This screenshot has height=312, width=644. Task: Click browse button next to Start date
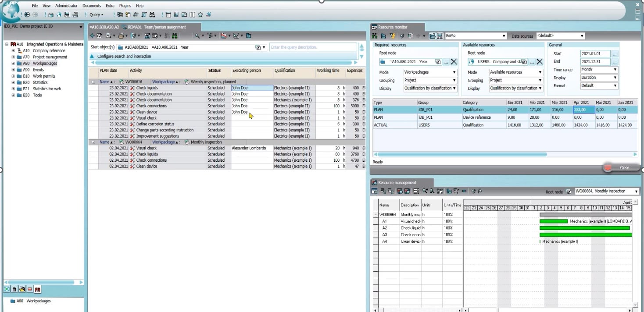click(615, 54)
